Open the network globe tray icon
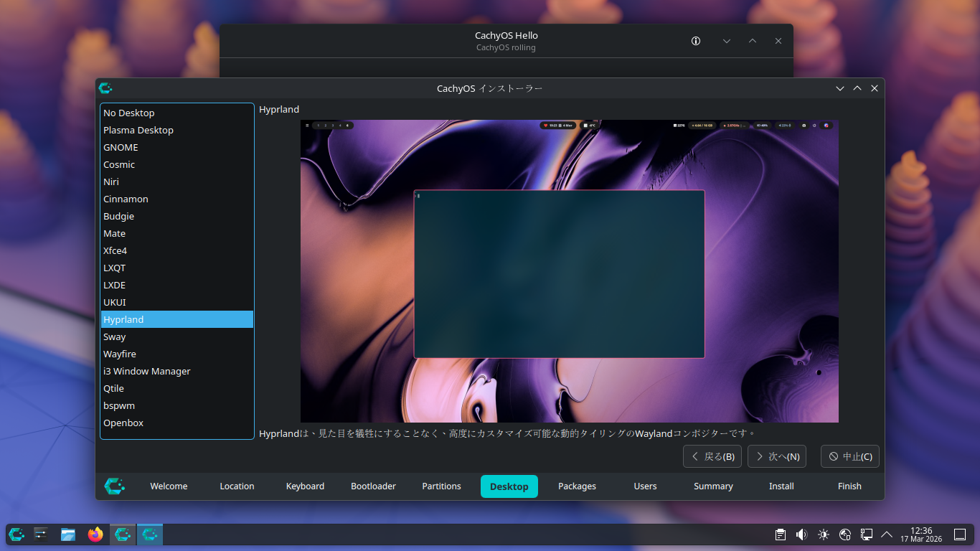The height and width of the screenshot is (551, 980). coord(845,534)
